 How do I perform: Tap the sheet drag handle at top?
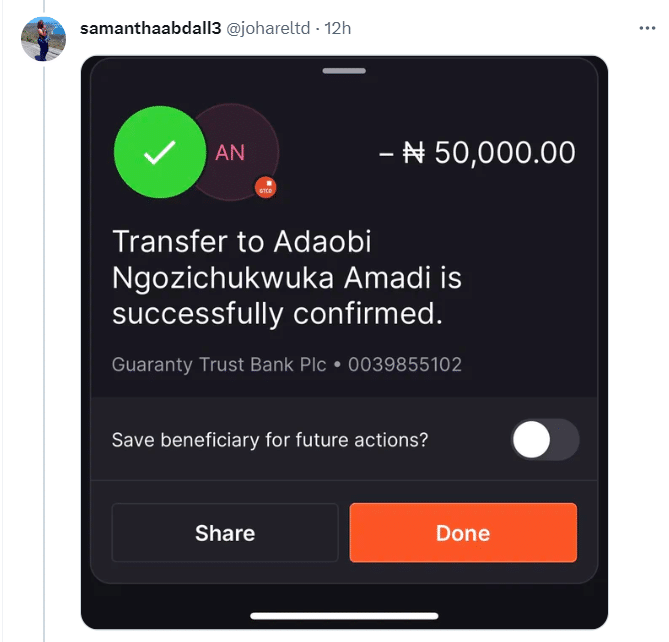pos(344,71)
